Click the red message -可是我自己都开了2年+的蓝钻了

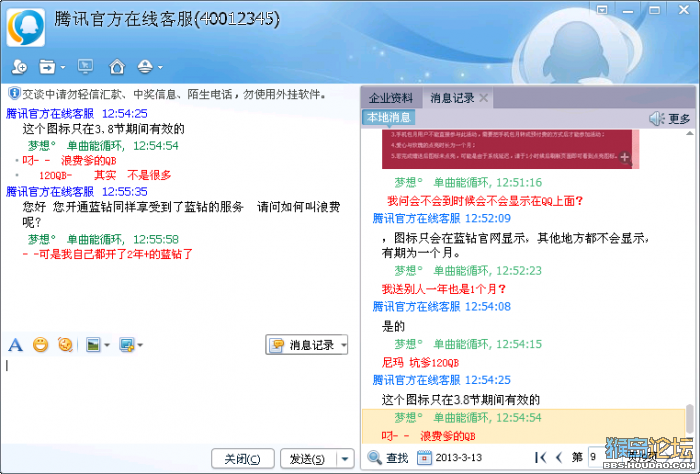tap(108, 254)
